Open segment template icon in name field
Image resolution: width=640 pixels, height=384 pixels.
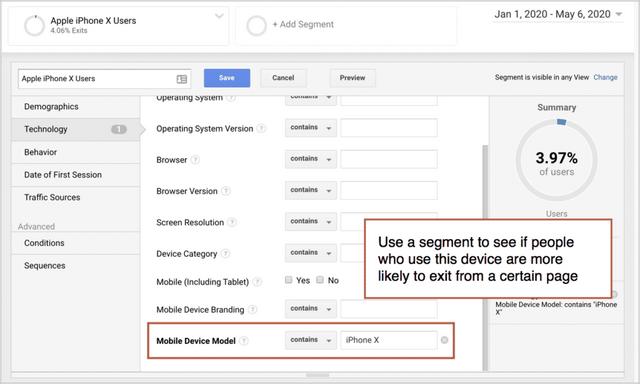point(182,79)
